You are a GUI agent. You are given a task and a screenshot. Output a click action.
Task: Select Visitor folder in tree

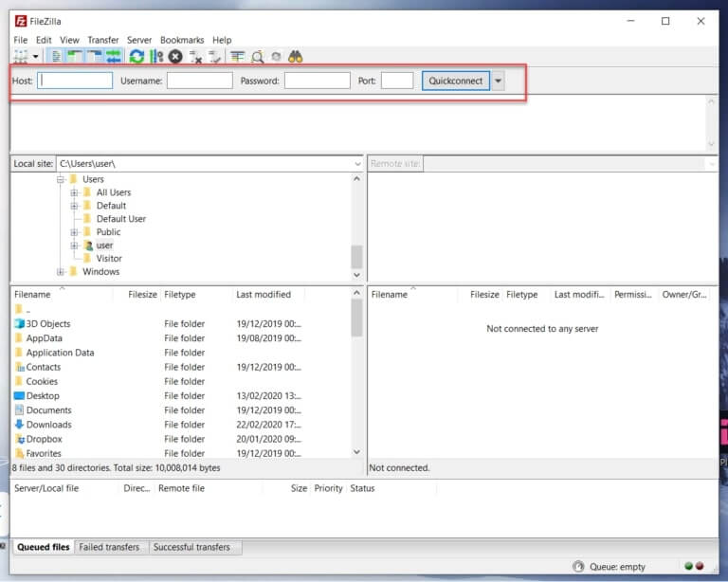point(109,259)
